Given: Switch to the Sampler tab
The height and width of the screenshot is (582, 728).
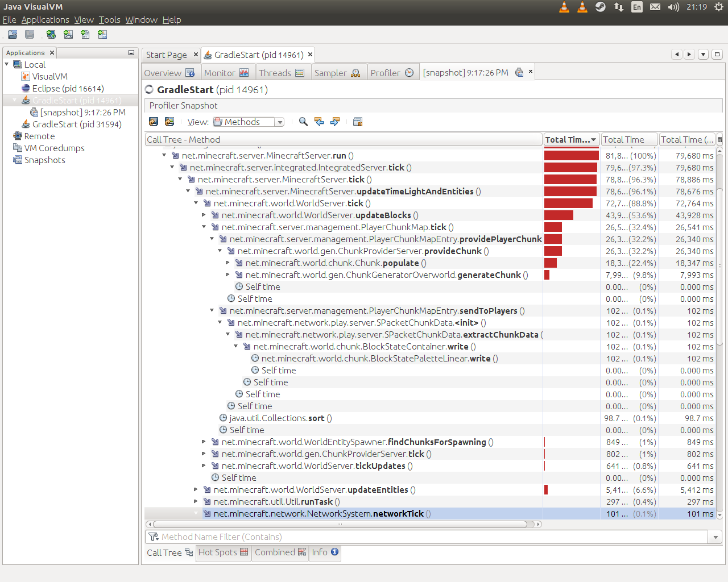Looking at the screenshot, I should point(337,73).
